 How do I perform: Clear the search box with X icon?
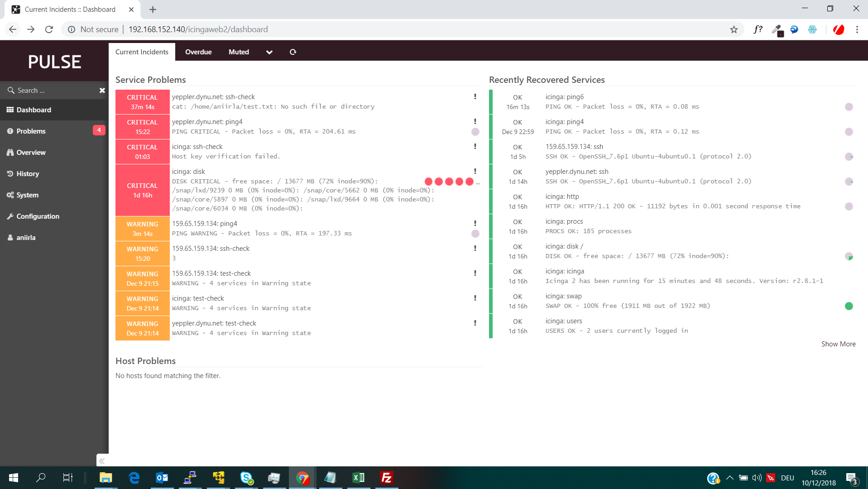click(102, 91)
